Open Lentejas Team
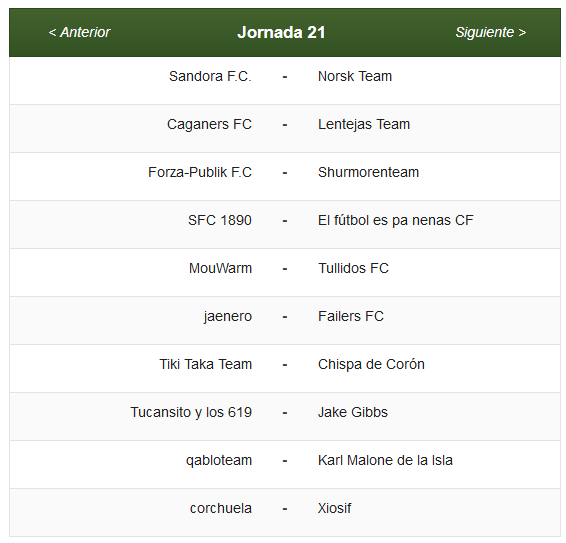 [364, 124]
